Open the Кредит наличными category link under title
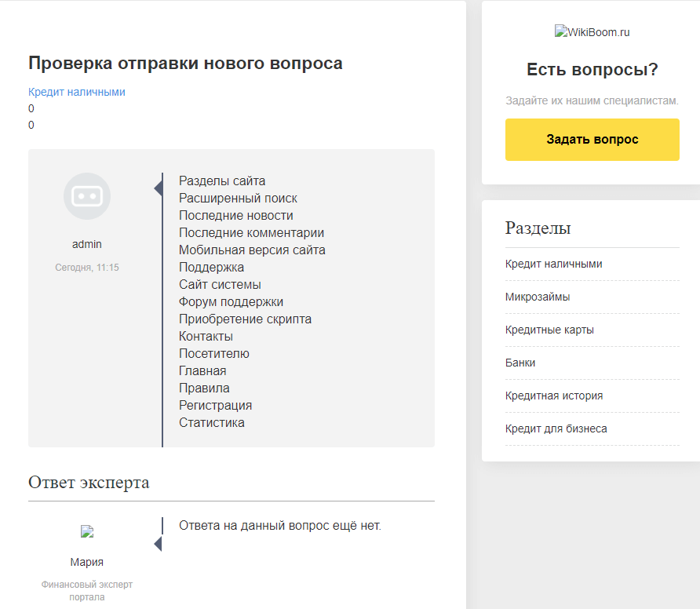Image resolution: width=700 pixels, height=609 pixels. [77, 92]
